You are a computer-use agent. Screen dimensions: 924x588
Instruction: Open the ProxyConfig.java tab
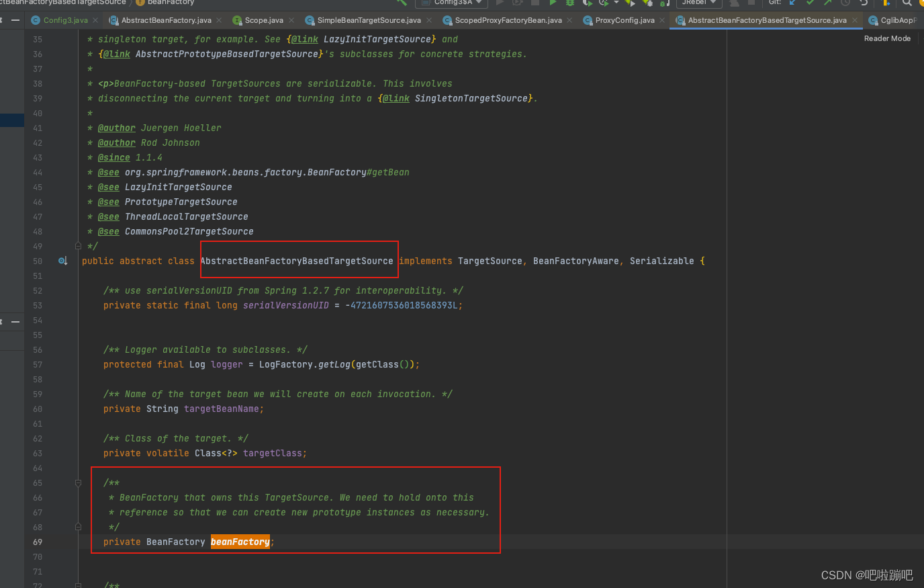pyautogui.click(x=625, y=20)
